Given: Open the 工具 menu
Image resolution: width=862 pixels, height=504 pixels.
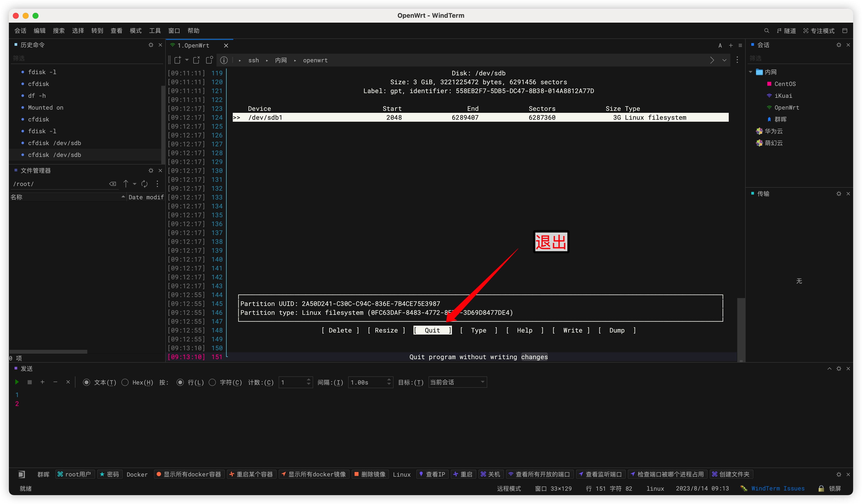Looking at the screenshot, I should point(155,31).
